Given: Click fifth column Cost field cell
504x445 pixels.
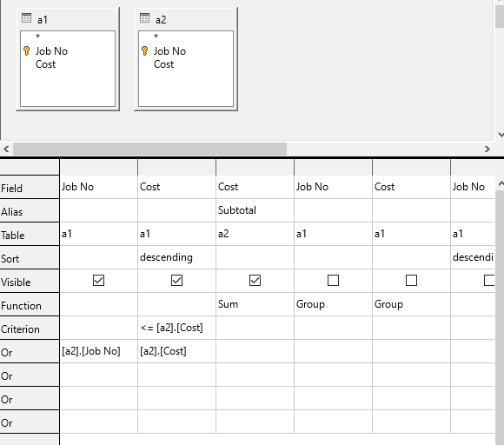Looking at the screenshot, I should point(411,187).
